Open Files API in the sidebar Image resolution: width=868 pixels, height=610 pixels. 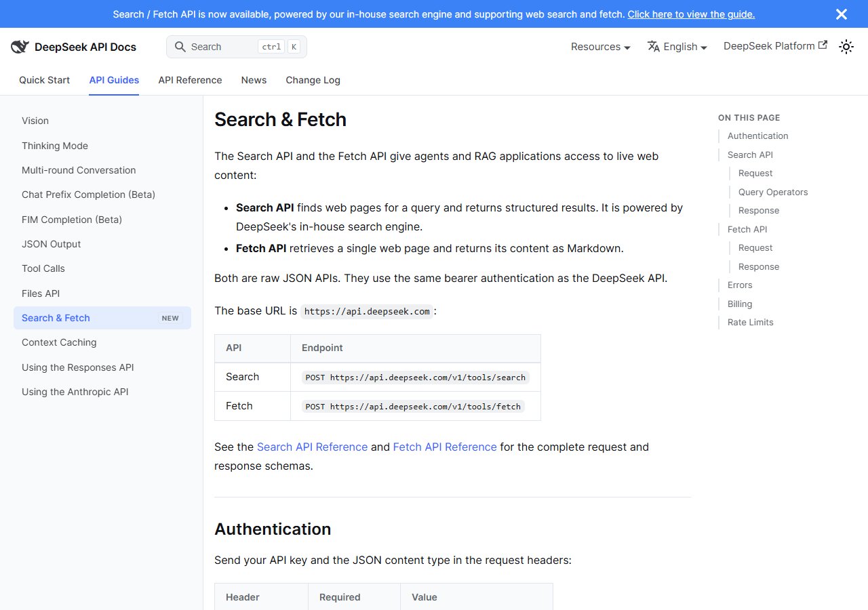(x=102, y=293)
